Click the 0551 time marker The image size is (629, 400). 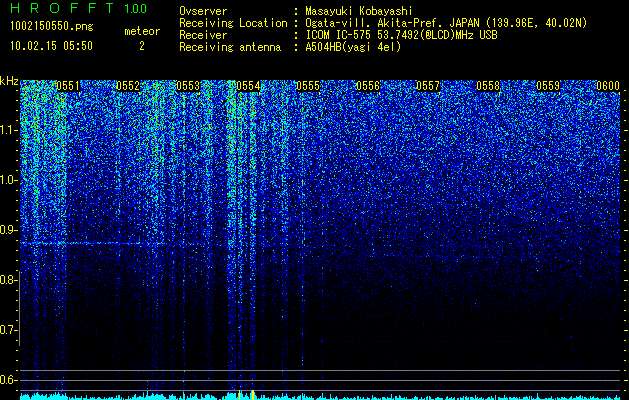click(x=68, y=86)
